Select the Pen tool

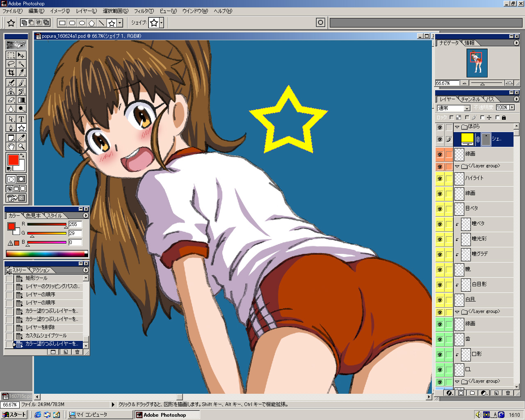pos(11,128)
